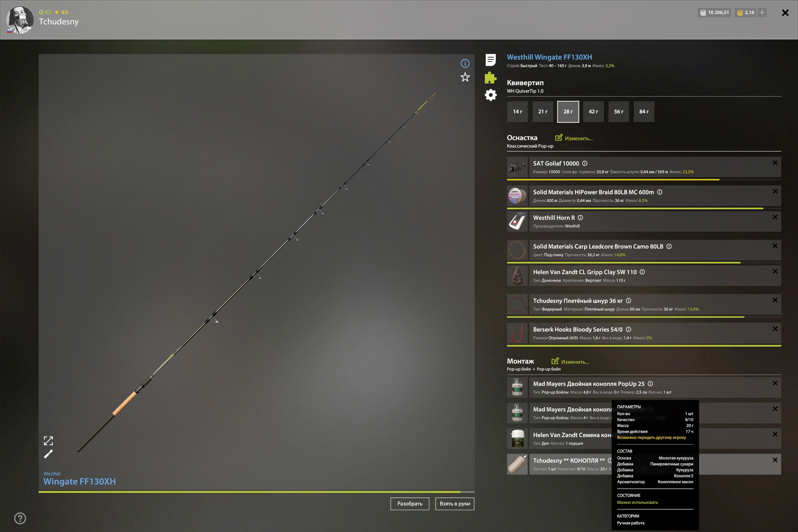This screenshot has height=532, width=798.
Task: Show info for SAT Goliaf 10000 reel
Action: click(x=584, y=163)
